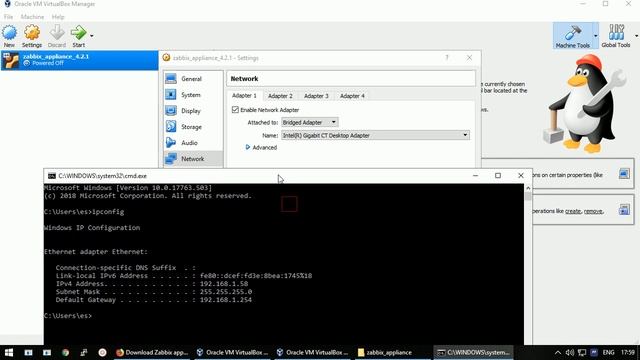Toggle the Enable Network Adapter checkbox
This screenshot has height=360, width=640.
click(235, 110)
